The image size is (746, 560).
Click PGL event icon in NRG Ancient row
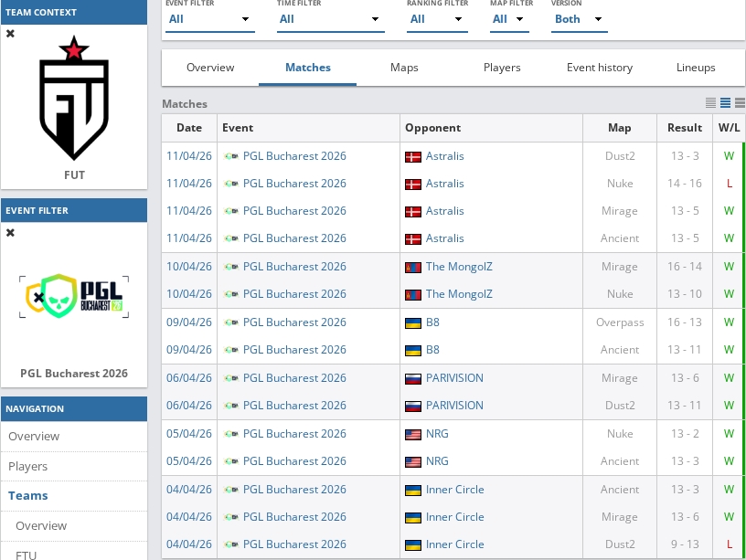coord(231,461)
